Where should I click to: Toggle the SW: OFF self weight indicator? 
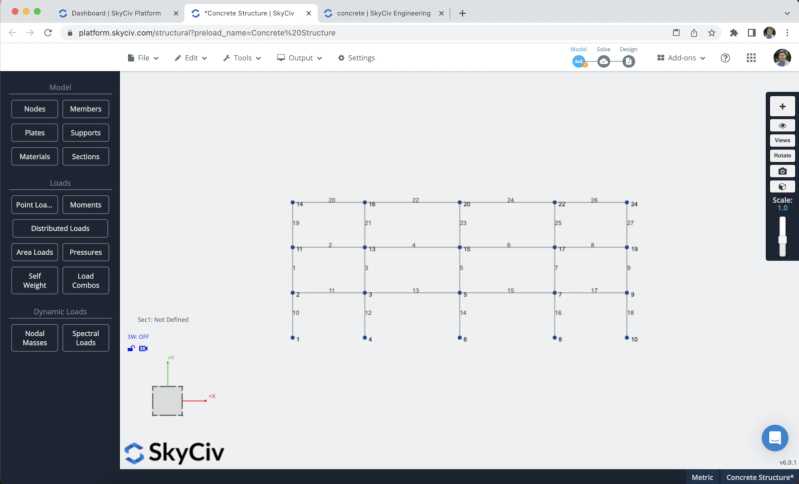(x=138, y=337)
